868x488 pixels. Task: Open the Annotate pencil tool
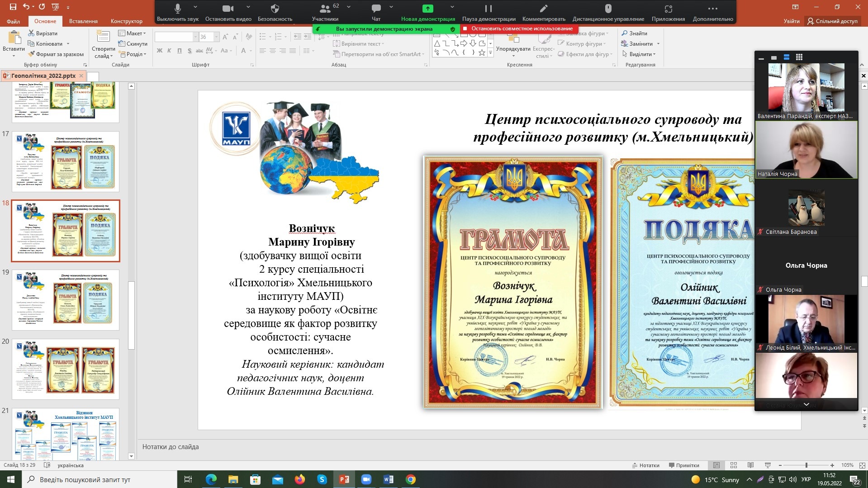coord(544,9)
